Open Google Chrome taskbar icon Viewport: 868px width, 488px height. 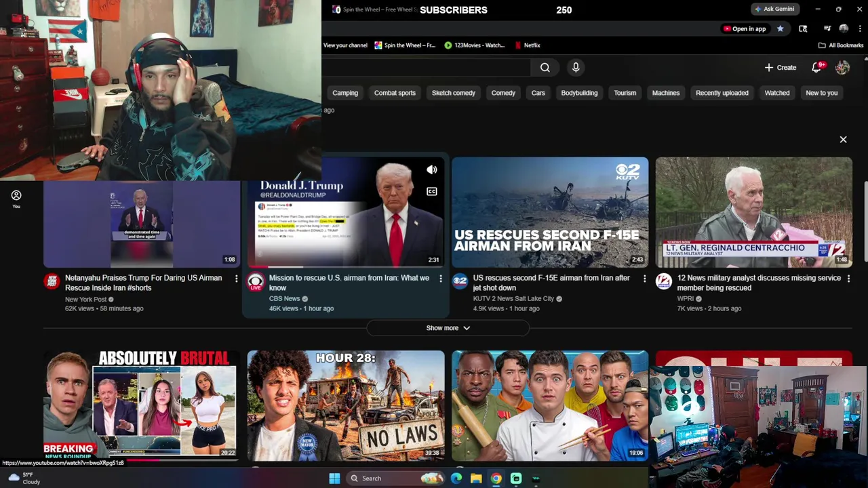tap(496, 479)
